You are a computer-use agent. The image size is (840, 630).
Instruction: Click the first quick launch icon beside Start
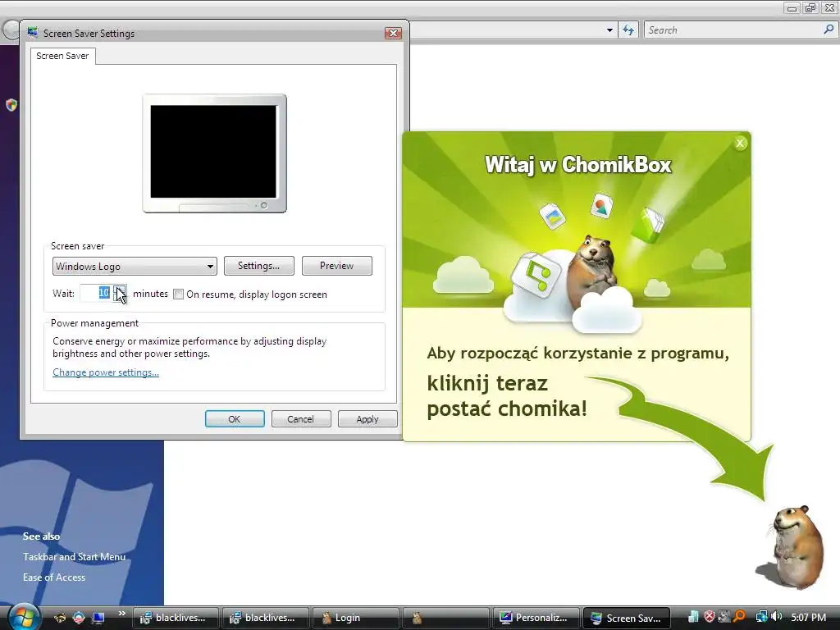coord(60,618)
